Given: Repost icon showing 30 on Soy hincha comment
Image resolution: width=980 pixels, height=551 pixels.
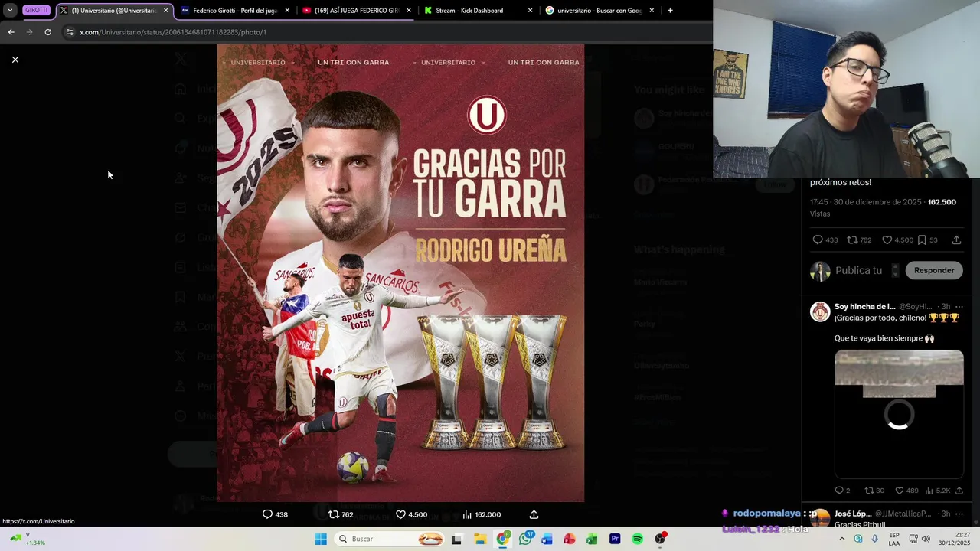Looking at the screenshot, I should click(x=869, y=491).
